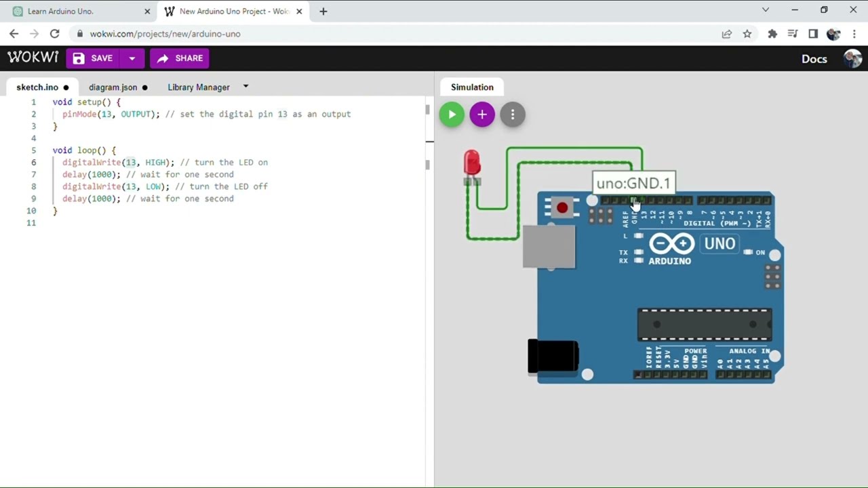This screenshot has width=868, height=488.
Task: Open the Save dropdown arrow
Action: [x=132, y=58]
